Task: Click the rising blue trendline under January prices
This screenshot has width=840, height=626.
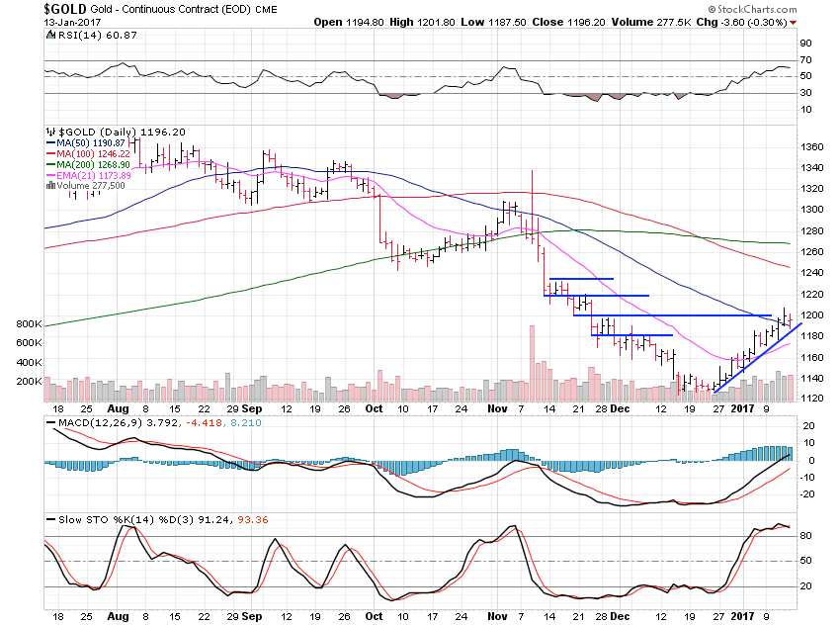Action: (758, 358)
